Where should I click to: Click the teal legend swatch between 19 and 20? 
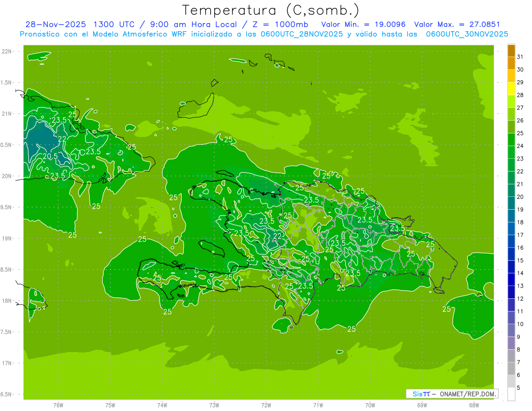click(x=511, y=204)
